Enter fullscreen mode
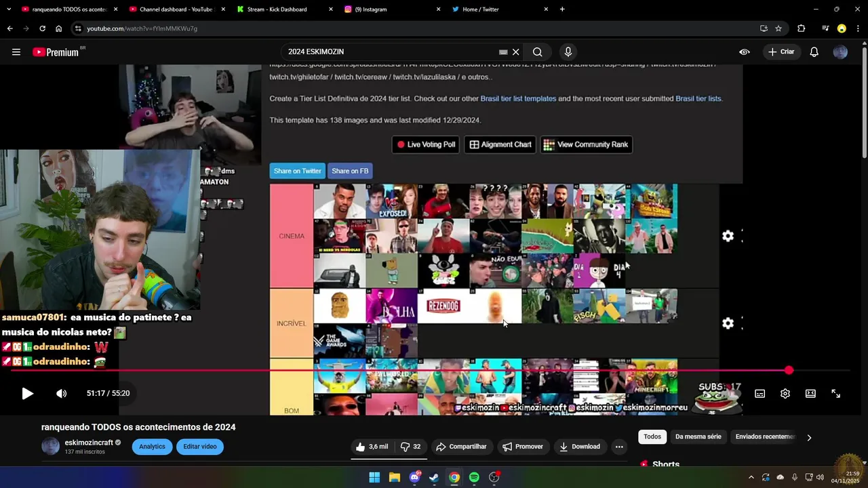This screenshot has height=488, width=868. click(835, 394)
